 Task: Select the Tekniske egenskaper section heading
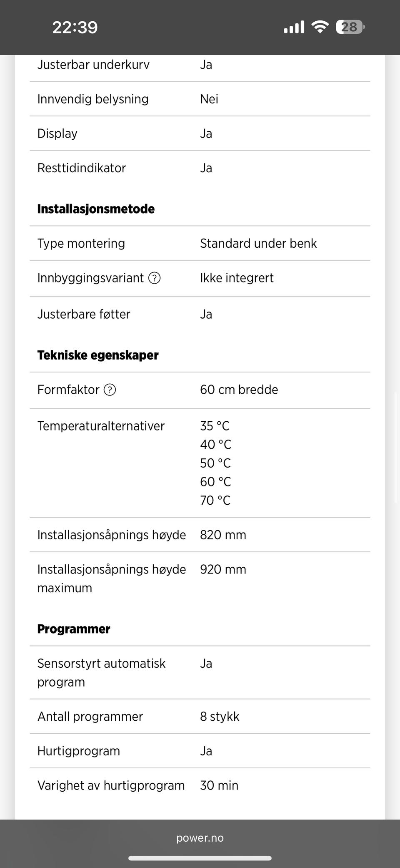[98, 355]
